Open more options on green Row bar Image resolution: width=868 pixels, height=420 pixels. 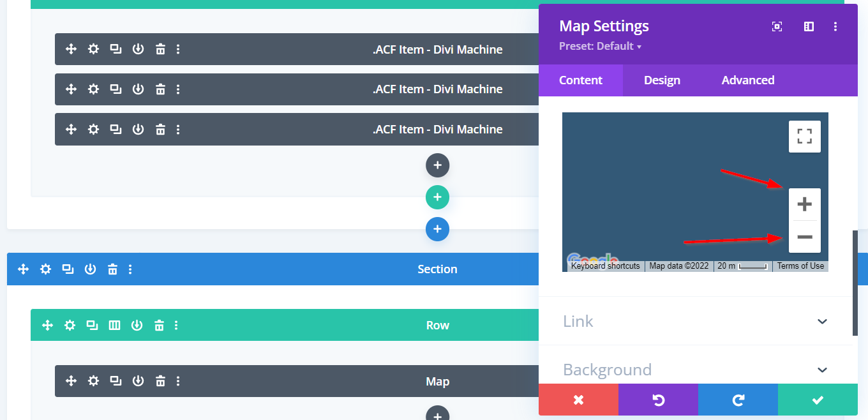(x=176, y=326)
